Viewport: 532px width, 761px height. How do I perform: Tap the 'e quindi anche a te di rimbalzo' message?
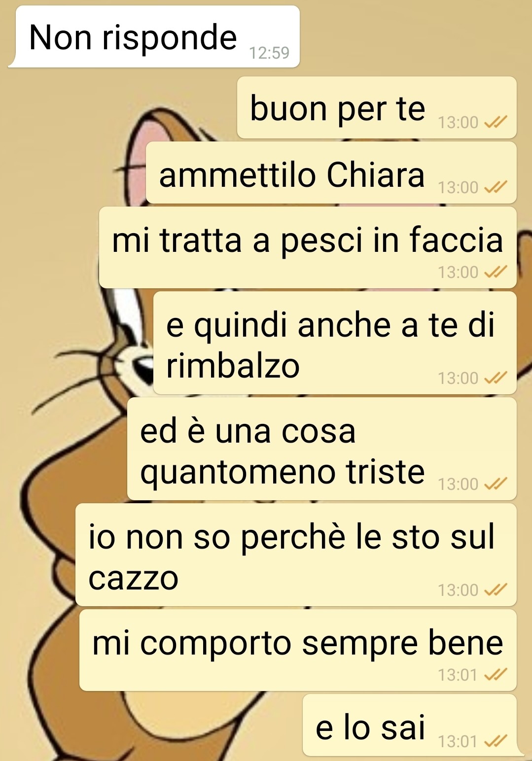tap(335, 343)
